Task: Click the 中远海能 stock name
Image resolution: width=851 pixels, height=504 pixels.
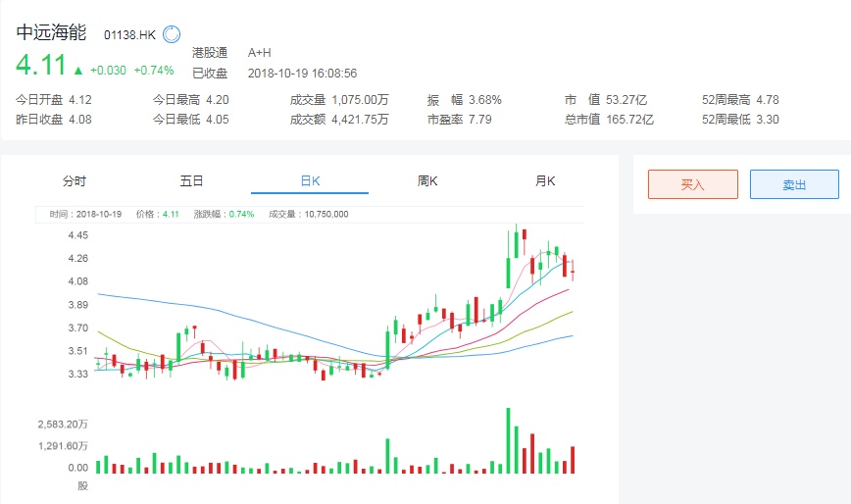Action: pos(51,33)
